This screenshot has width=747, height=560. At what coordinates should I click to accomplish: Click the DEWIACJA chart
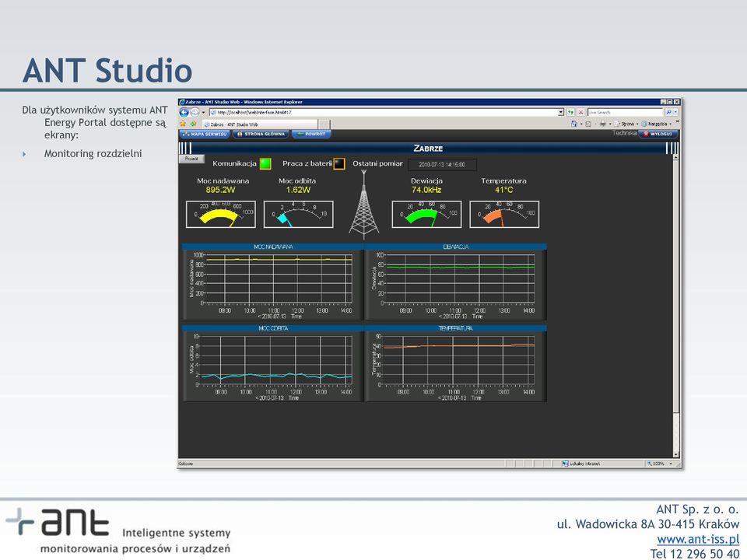pyautogui.click(x=455, y=282)
